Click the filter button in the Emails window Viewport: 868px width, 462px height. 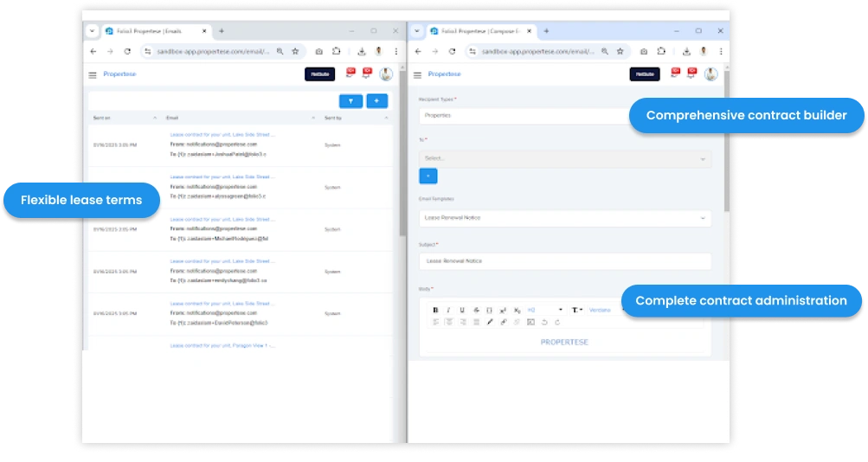point(350,101)
